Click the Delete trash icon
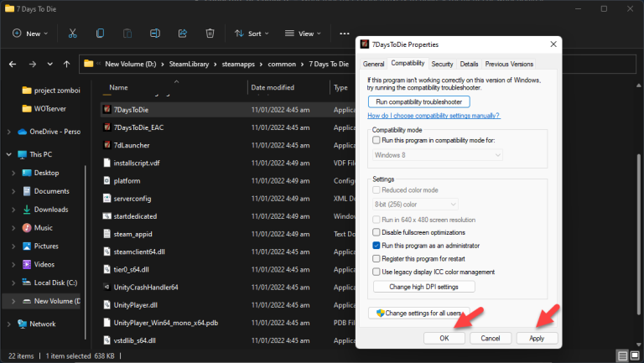Viewport: 644px width, 363px height. coord(210,34)
